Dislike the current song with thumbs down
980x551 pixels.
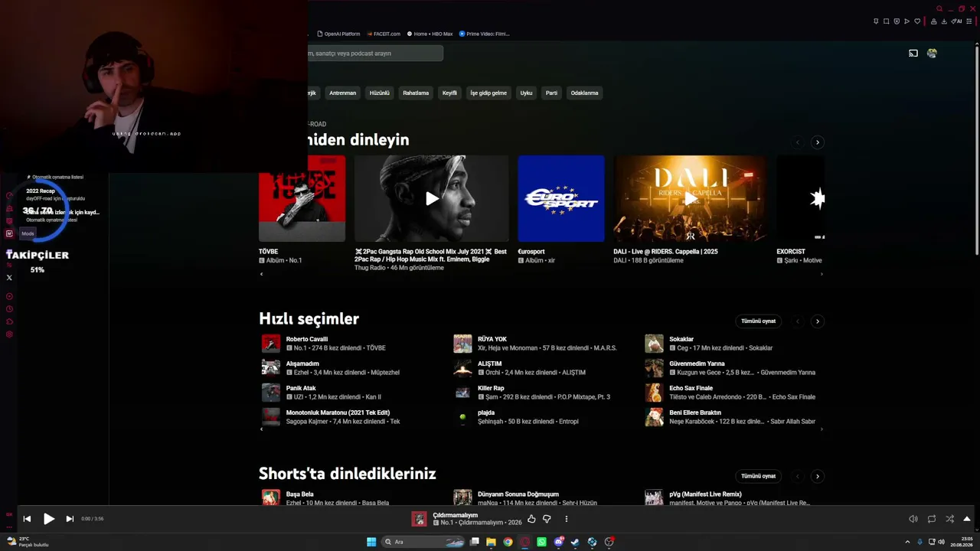(547, 519)
